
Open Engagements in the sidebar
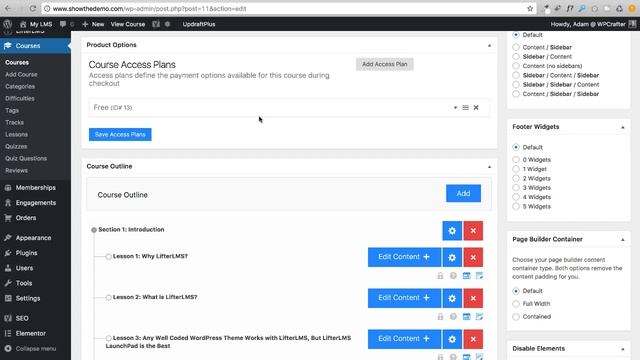point(35,203)
